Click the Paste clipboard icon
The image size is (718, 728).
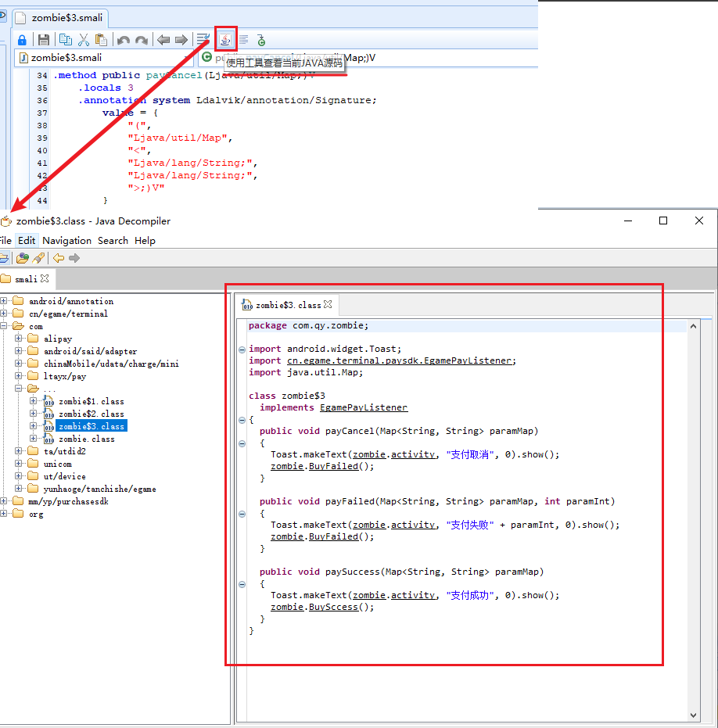[101, 40]
